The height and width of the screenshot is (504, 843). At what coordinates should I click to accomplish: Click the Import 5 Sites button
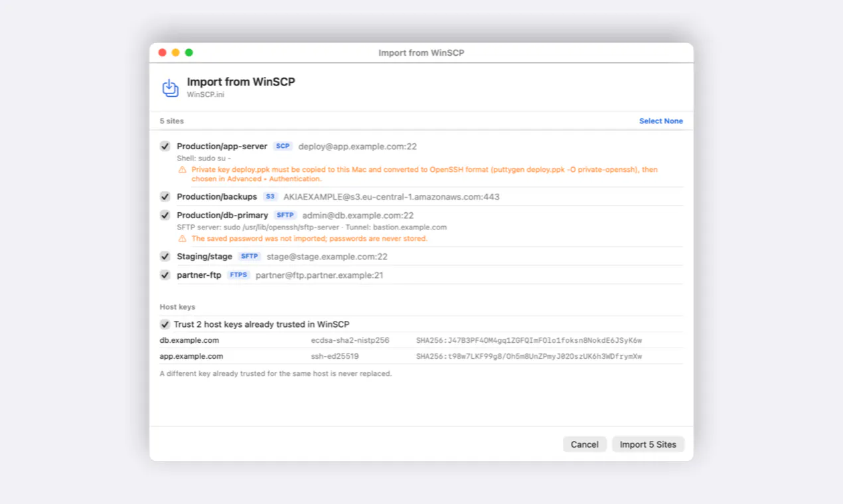(648, 444)
